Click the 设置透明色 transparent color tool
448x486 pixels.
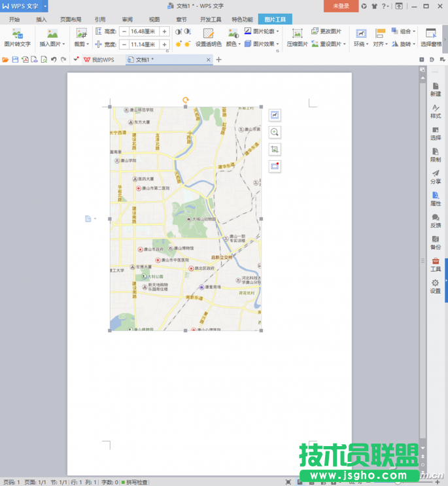tap(208, 37)
